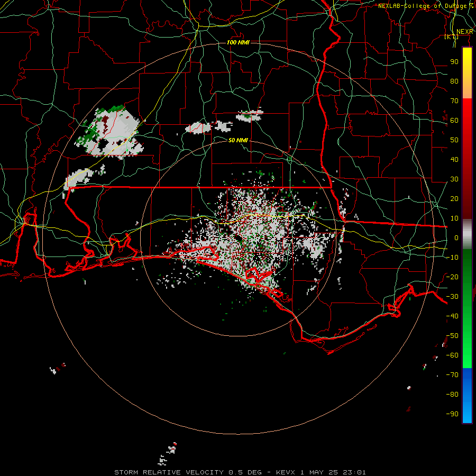Click the "80" velocity scale value
Viewport: 476px width, 476px height.
454,81
